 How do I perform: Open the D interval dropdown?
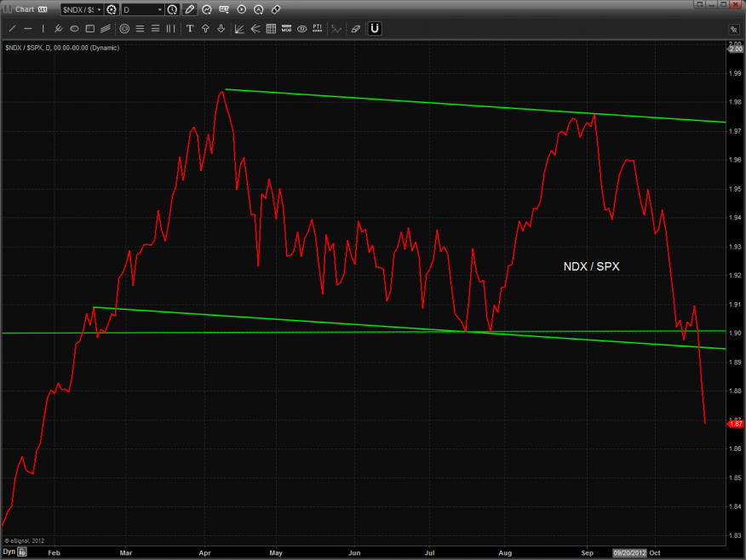143,9
